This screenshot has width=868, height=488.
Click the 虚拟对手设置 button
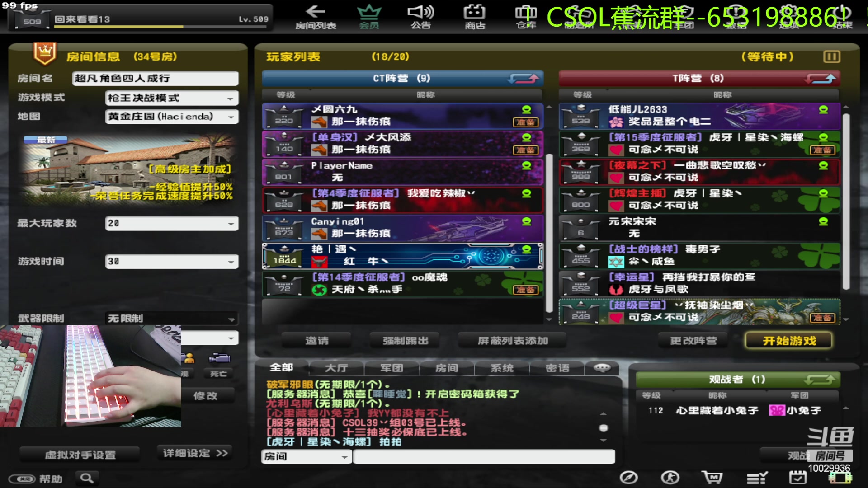(80, 455)
